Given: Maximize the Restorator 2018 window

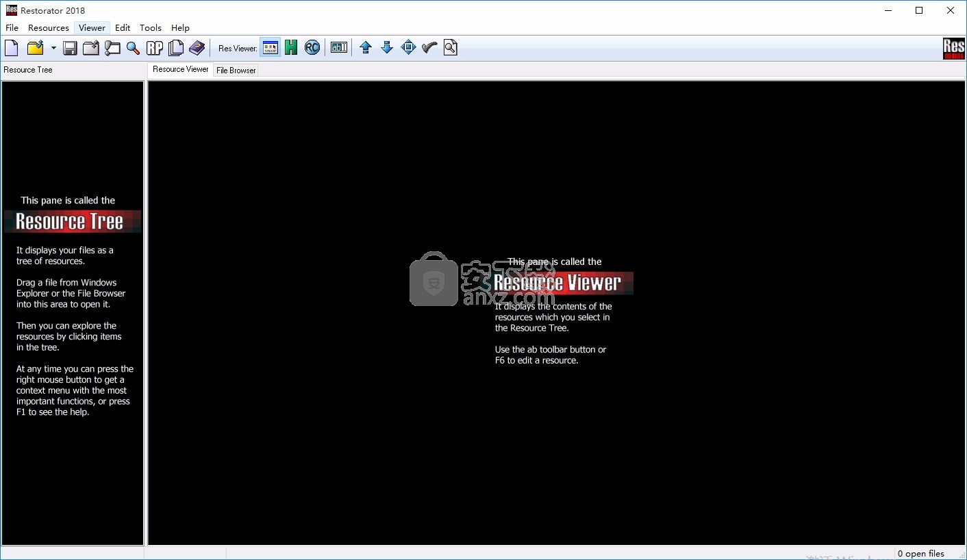Looking at the screenshot, I should 919,10.
